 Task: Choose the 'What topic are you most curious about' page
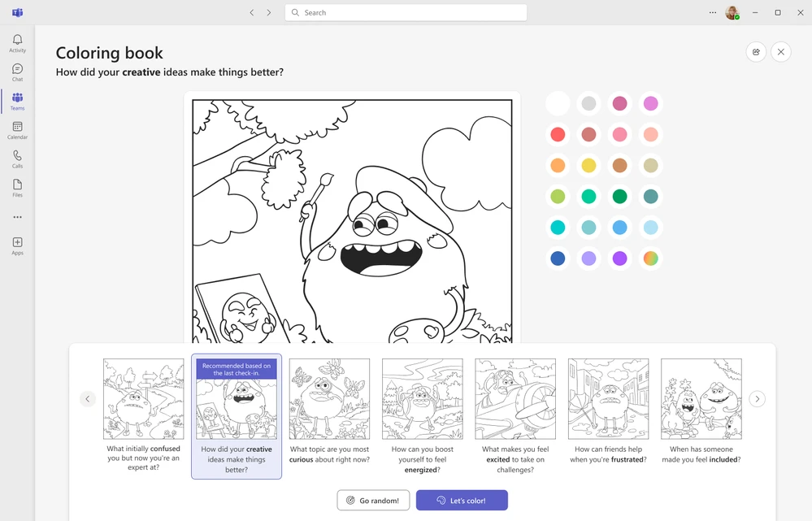pyautogui.click(x=329, y=398)
